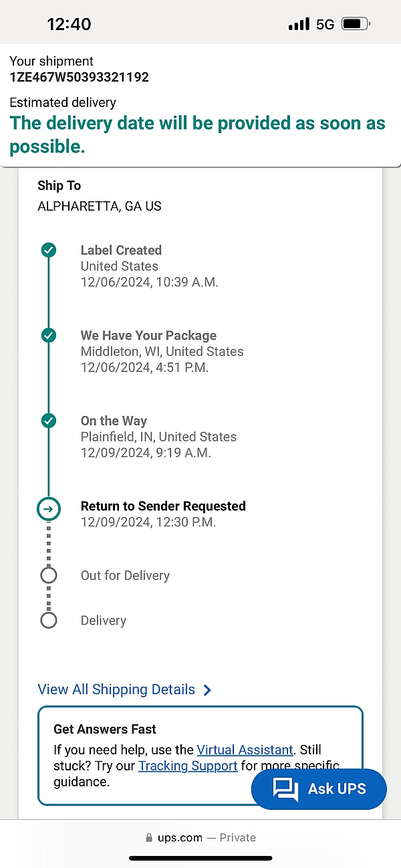The image size is (401, 868).
Task: Expand details via View All Shipping chevron
Action: (x=207, y=690)
